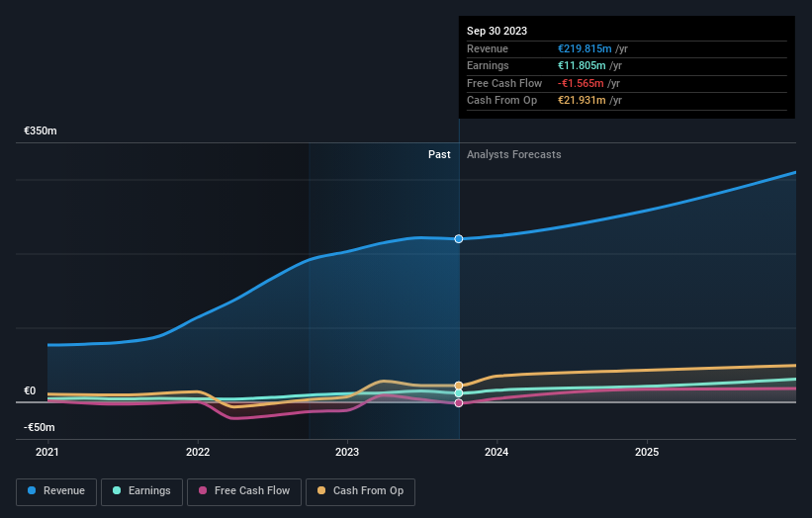
Task: Click the Cash From Op label in tooltip
Action: (501, 101)
